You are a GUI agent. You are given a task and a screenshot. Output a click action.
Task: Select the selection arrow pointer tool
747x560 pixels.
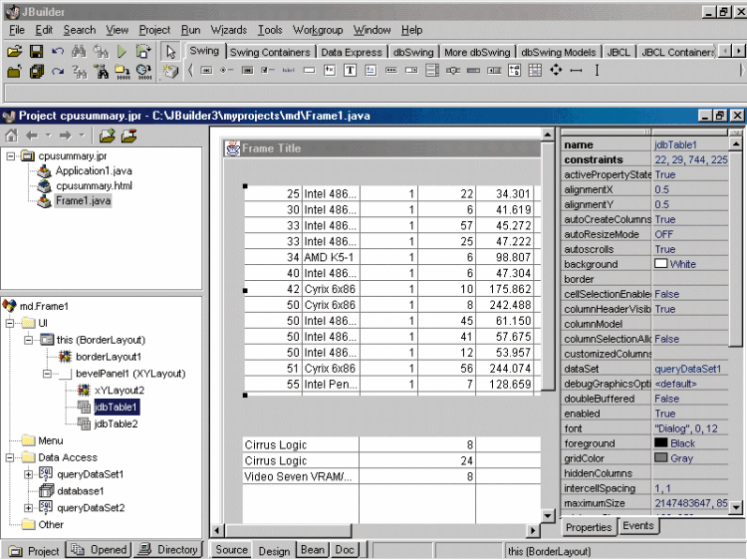click(x=170, y=52)
